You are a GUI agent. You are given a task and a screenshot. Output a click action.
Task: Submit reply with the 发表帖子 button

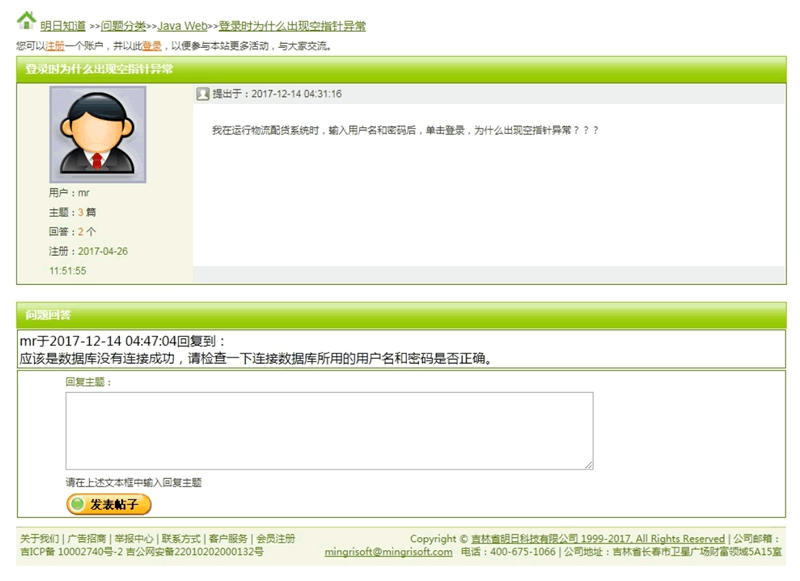pyautogui.click(x=109, y=504)
